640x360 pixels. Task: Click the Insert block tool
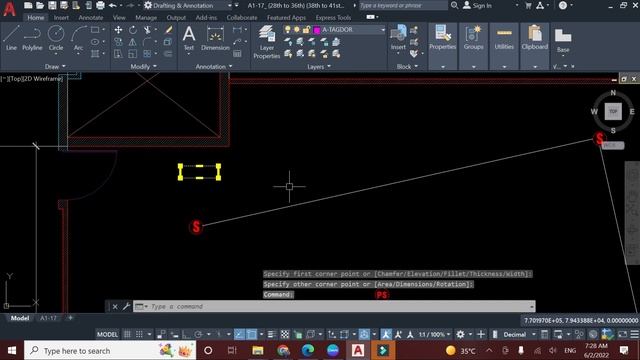pos(398,38)
